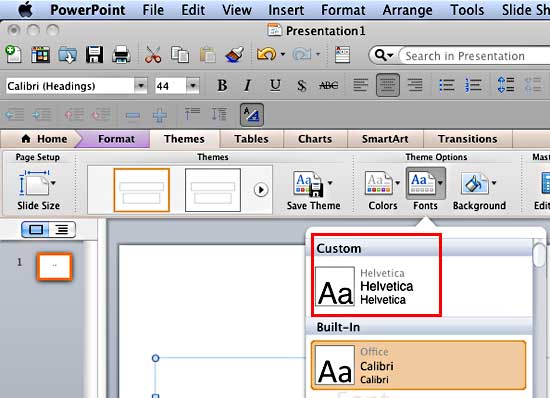Screen dimensions: 550x398
Task: Apply bulleted list
Action: point(447,85)
